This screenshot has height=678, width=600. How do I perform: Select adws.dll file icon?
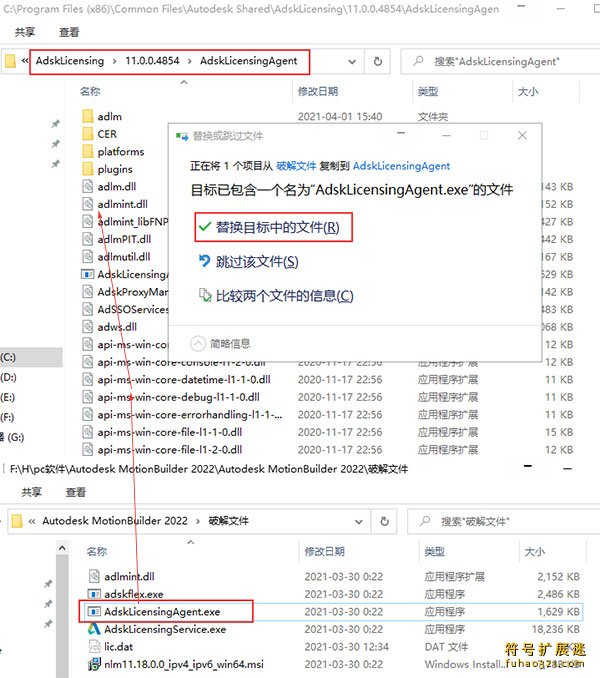point(88,327)
